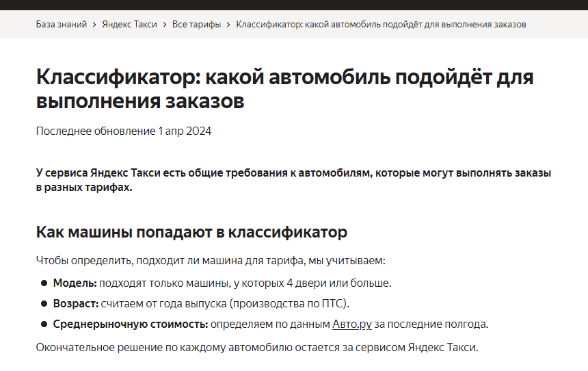588x371 pixels.
Task: Click the chevron after Все тарифы
Action: [228, 25]
